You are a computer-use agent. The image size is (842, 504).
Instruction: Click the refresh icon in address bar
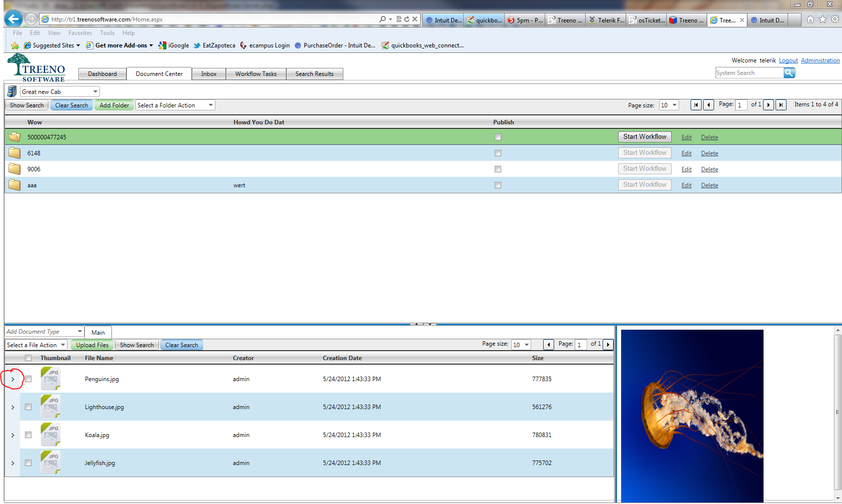click(407, 19)
